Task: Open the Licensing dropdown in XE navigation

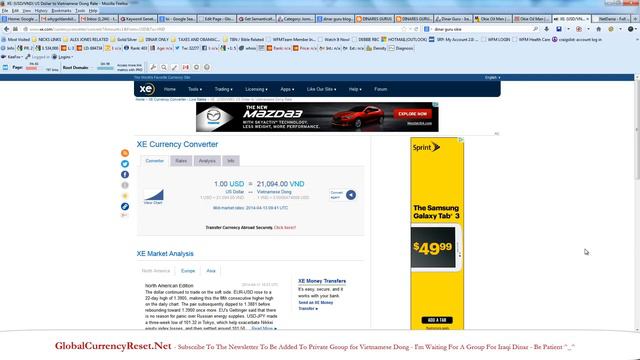Action: click(256, 89)
